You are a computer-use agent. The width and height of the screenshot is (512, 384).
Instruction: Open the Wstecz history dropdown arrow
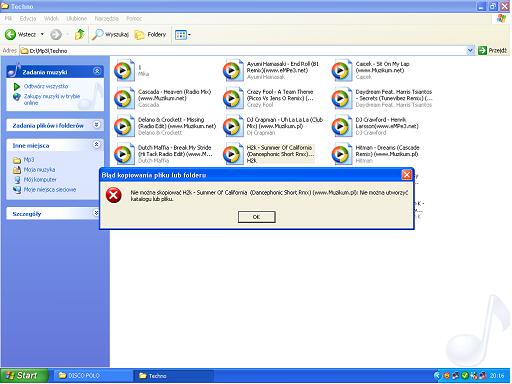click(x=42, y=34)
